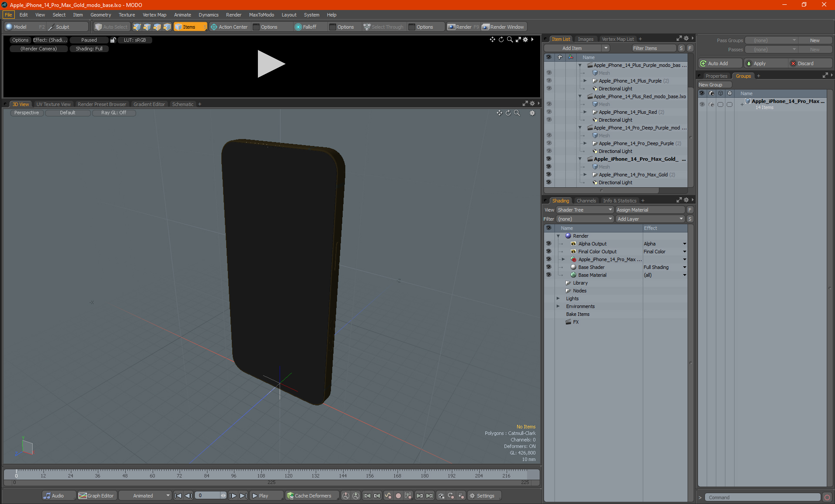Viewport: 835px width, 504px height.
Task: Click the Auto Add button
Action: click(x=718, y=63)
